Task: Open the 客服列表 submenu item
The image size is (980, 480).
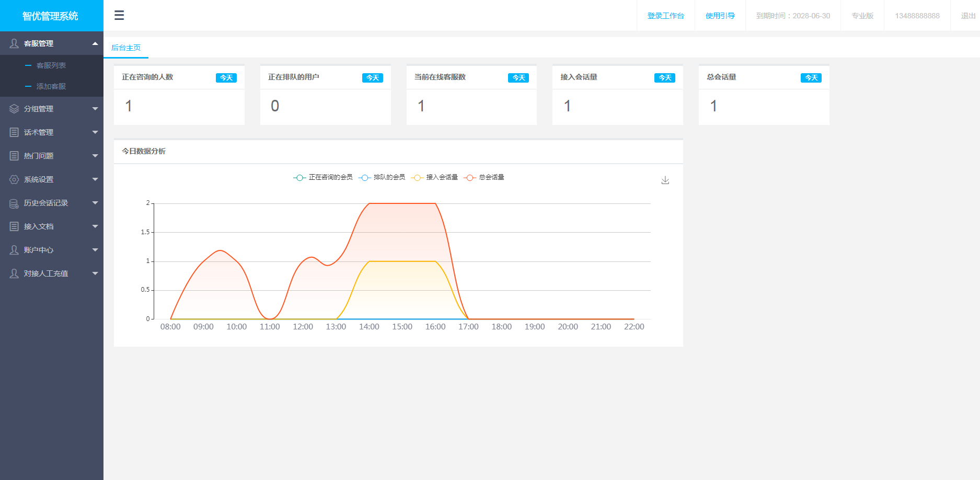Action: 51,65
